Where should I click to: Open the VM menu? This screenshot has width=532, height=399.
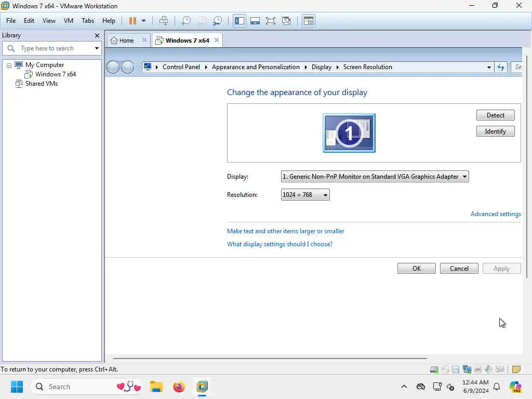69,21
